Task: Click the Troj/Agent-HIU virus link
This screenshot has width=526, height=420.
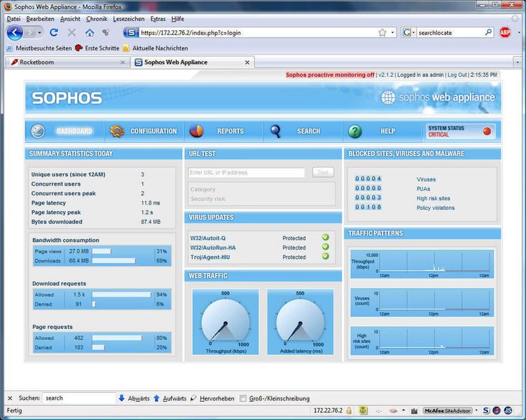Action: click(x=210, y=257)
